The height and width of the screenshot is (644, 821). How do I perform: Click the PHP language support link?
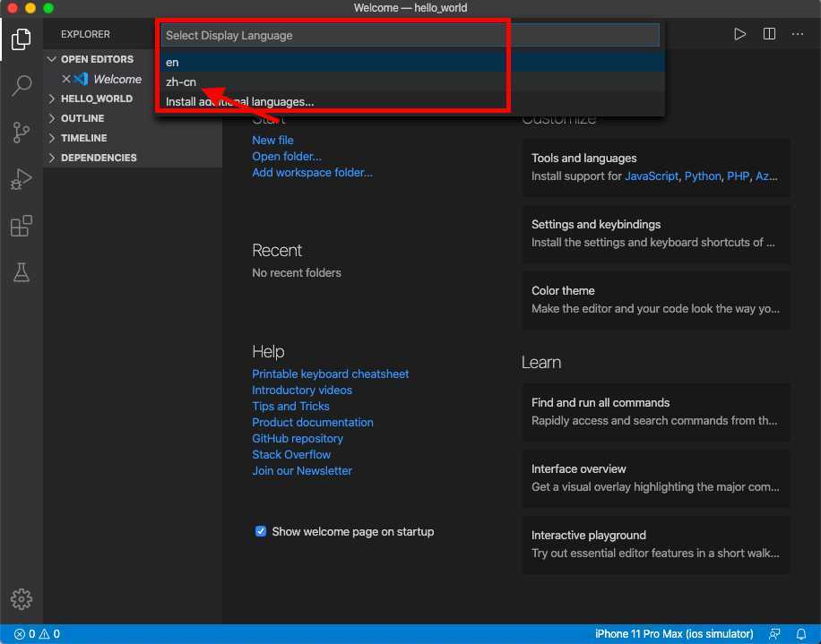[738, 176]
